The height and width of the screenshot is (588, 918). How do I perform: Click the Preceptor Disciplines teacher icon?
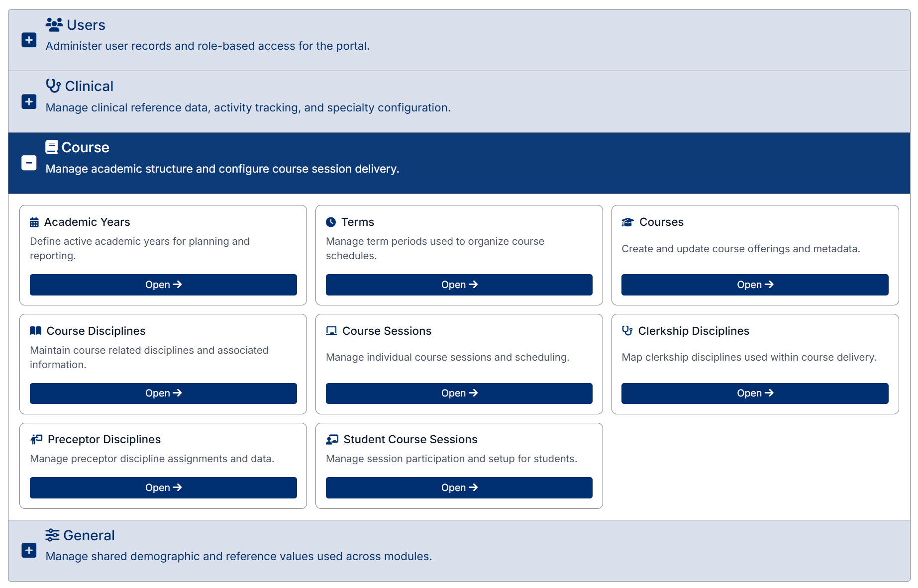point(36,439)
